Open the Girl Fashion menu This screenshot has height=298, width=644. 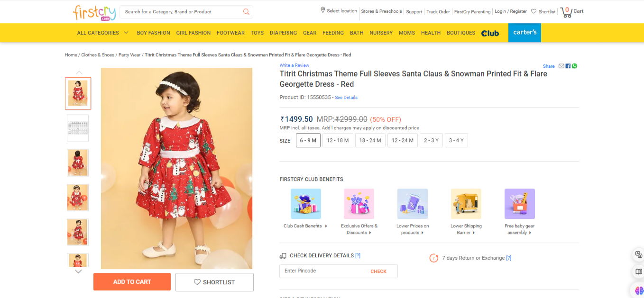click(x=193, y=33)
